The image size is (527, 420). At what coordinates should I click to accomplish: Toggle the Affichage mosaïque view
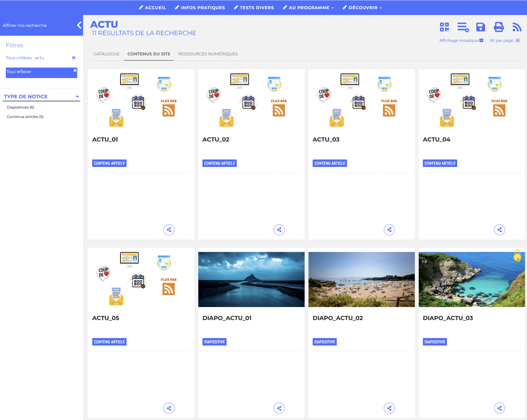tap(461, 40)
